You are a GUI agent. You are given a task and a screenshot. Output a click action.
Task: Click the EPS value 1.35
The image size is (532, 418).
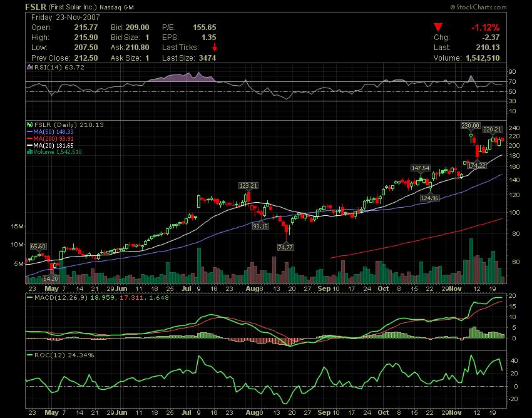[208, 38]
